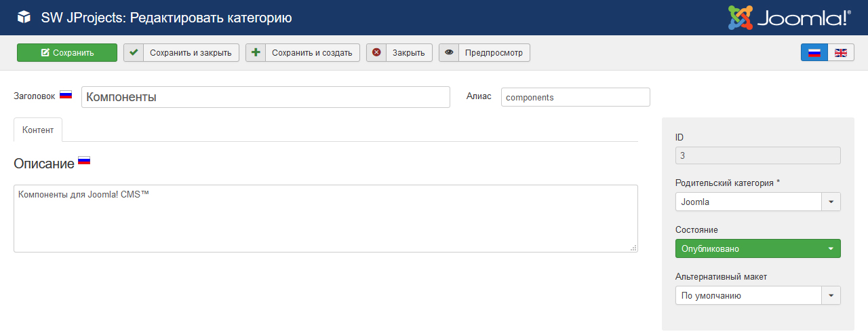
Task: Click the eye icon for Предпросмотр
Action: tap(449, 53)
